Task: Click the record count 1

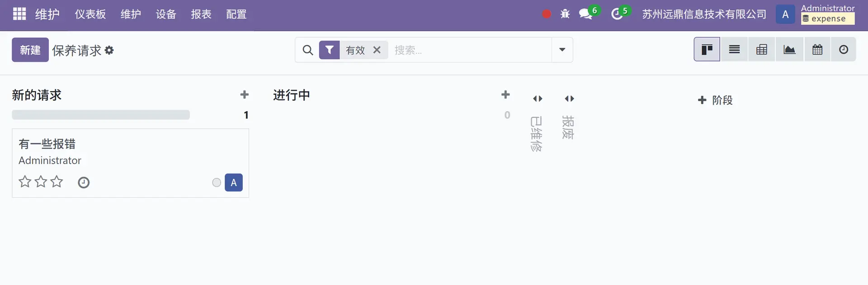Action: tap(246, 115)
